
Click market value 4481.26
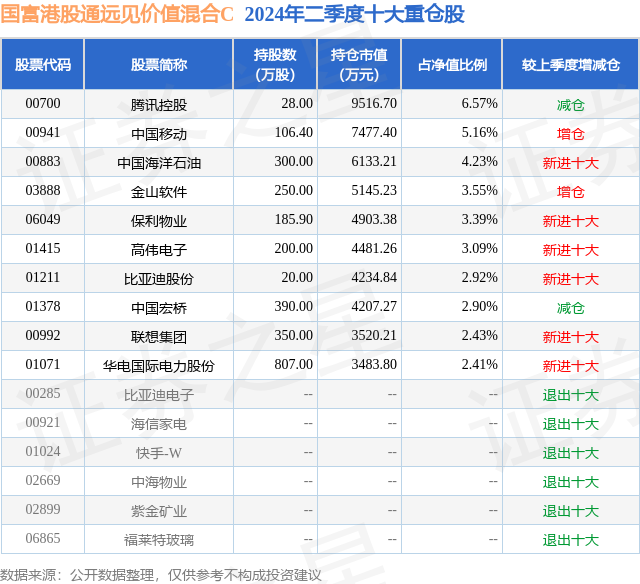[374, 249]
